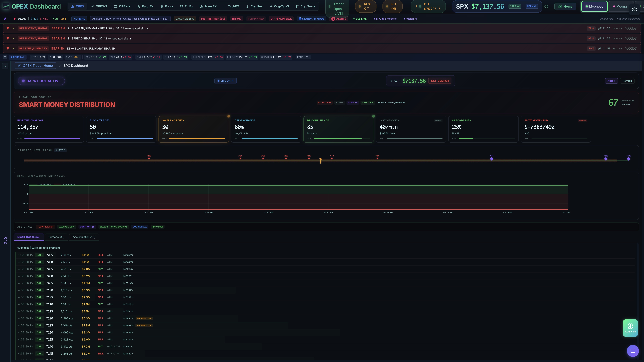
Task: Click the 7100 radar level dot
Action: pyautogui.click(x=149, y=158)
